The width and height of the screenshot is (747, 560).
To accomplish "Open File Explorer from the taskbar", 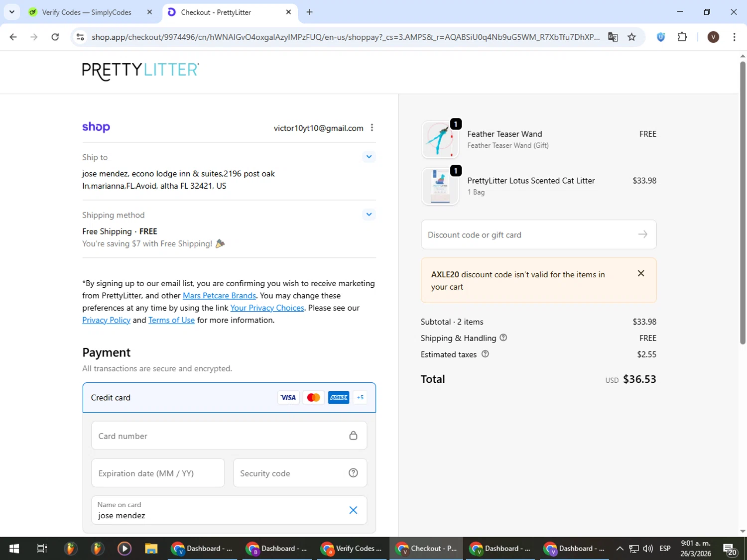I will click(151, 549).
